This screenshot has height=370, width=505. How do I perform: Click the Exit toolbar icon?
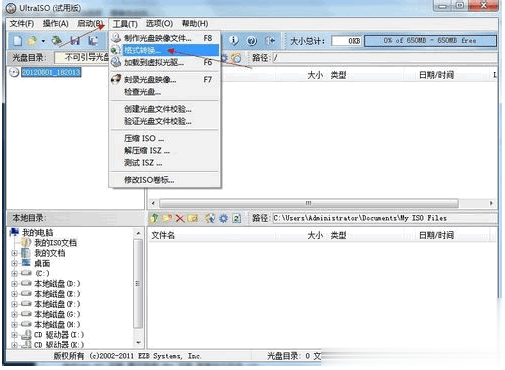tap(270, 41)
